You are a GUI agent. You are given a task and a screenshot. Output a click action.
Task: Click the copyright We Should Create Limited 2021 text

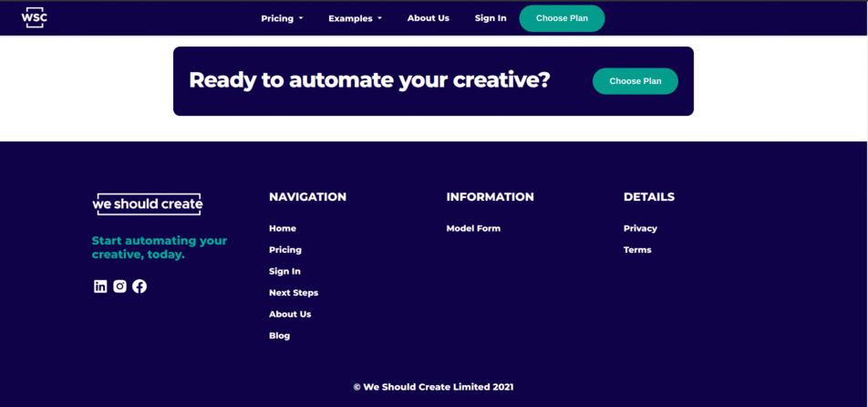433,387
